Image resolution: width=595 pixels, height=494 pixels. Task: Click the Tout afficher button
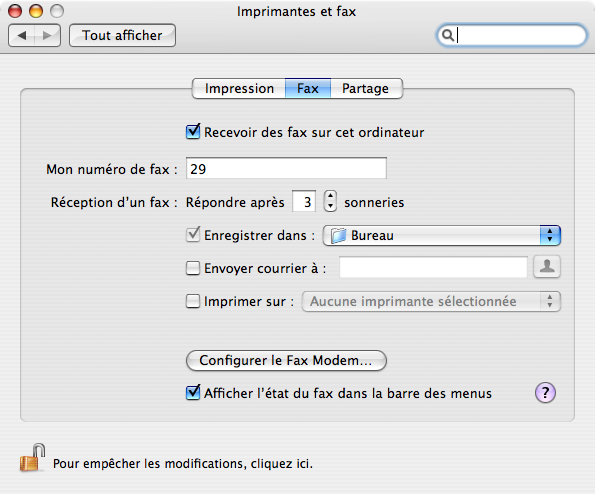pyautogui.click(x=122, y=36)
